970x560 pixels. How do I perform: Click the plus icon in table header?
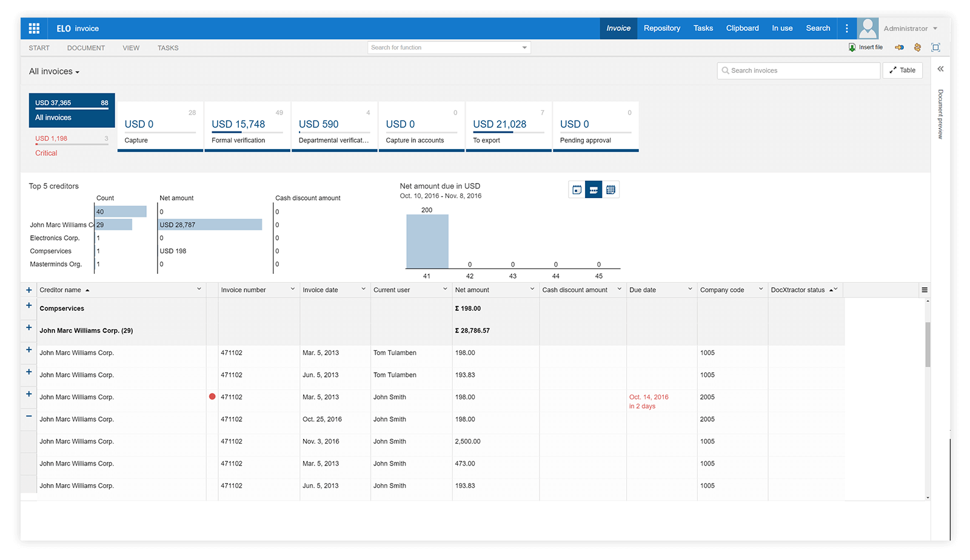28,290
